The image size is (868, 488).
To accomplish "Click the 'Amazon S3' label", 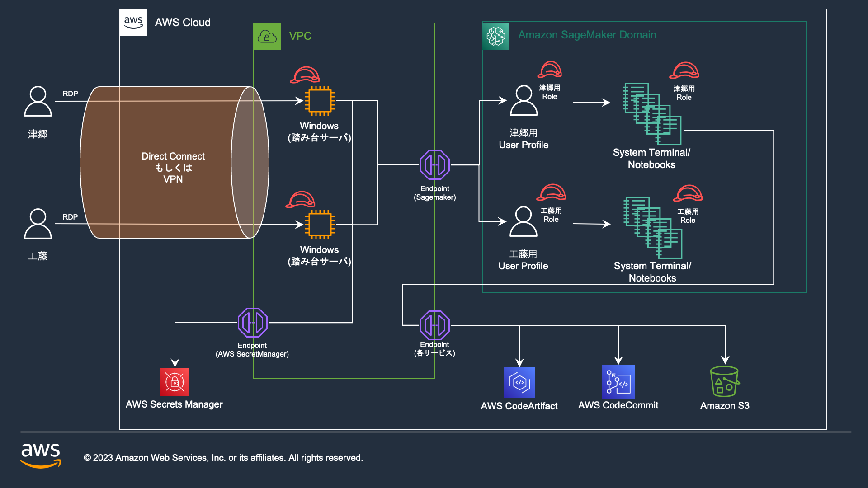I will click(x=725, y=406).
